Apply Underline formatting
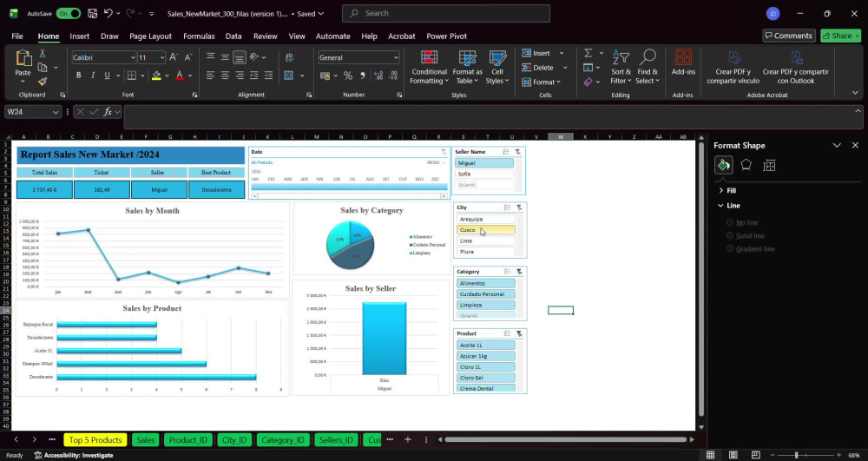The height and width of the screenshot is (461, 868). pyautogui.click(x=107, y=76)
